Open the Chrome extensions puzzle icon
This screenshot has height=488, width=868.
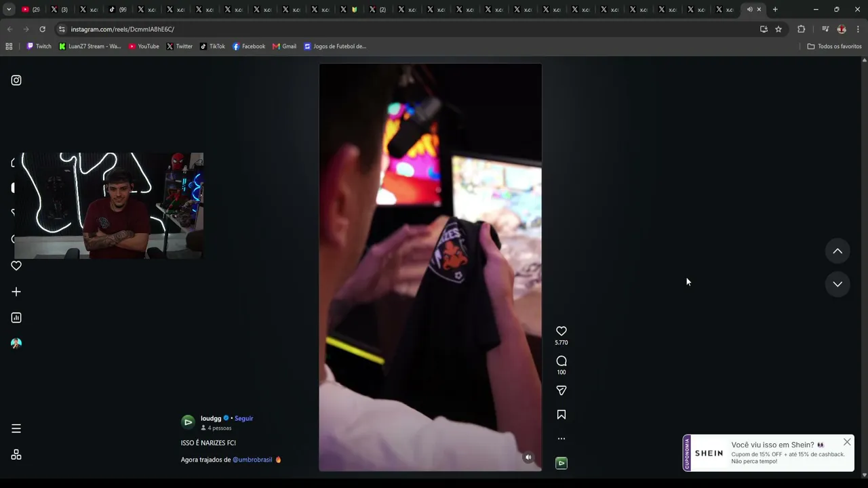pyautogui.click(x=801, y=29)
